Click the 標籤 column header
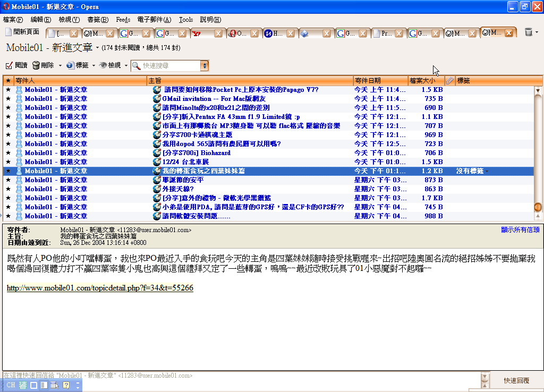 click(498, 81)
